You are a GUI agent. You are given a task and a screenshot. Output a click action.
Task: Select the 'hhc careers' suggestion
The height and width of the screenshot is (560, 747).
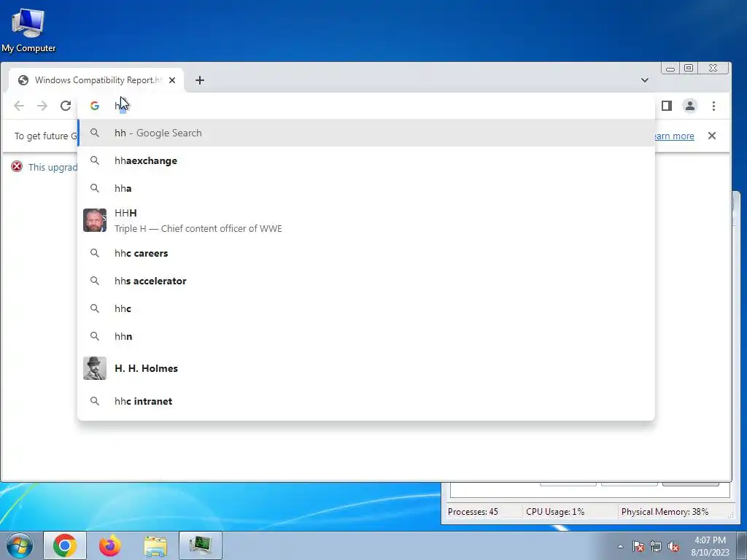366,253
